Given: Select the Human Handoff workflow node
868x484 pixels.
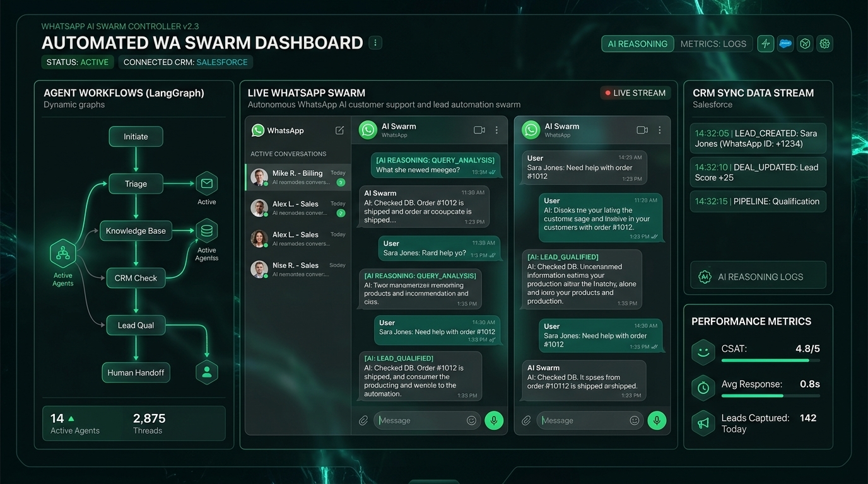Looking at the screenshot, I should pyautogui.click(x=136, y=372).
